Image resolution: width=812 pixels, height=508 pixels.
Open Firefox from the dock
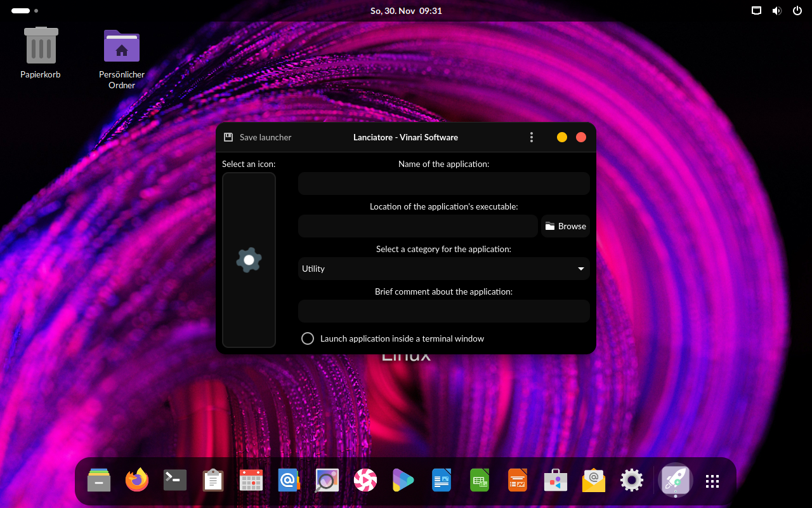point(137,481)
